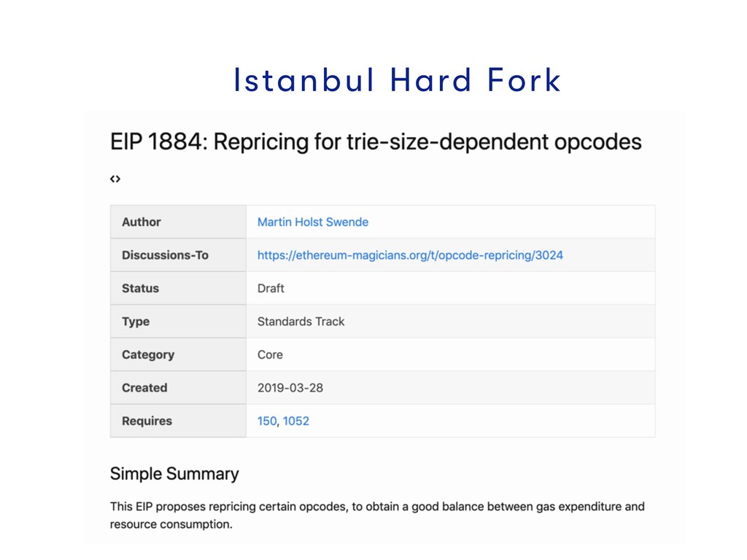Image resolution: width=747 pixels, height=560 pixels.
Task: Click the Standards Track value
Action: [301, 322]
